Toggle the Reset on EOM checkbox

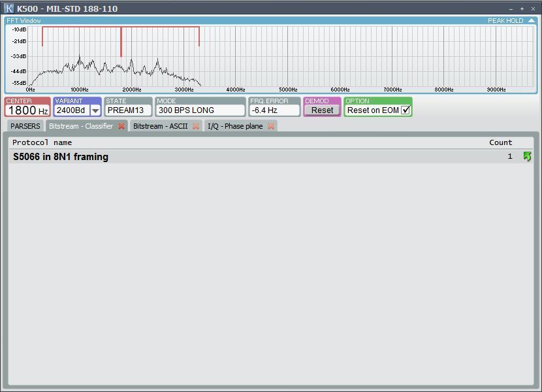[x=406, y=110]
